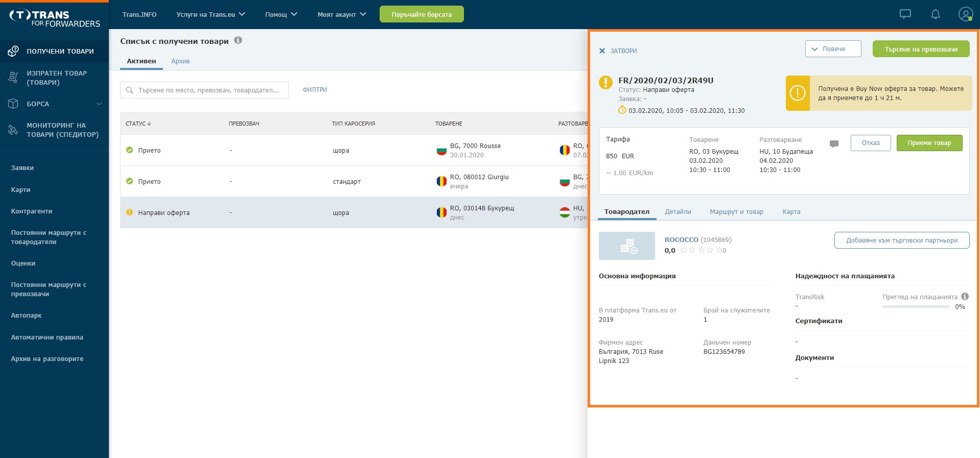
Task: Close panel with ЗАТВОРИ
Action: (618, 51)
